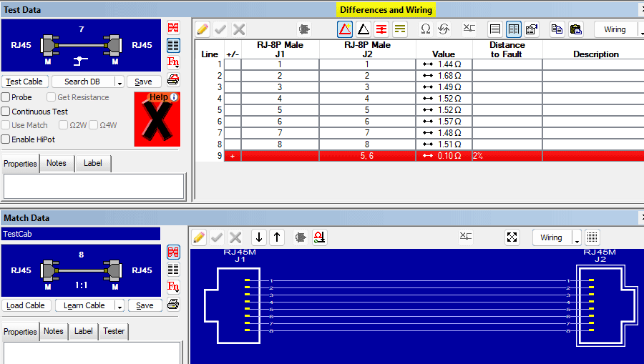Click the printer icon in Test Data panel
The image size is (644, 364).
click(172, 79)
